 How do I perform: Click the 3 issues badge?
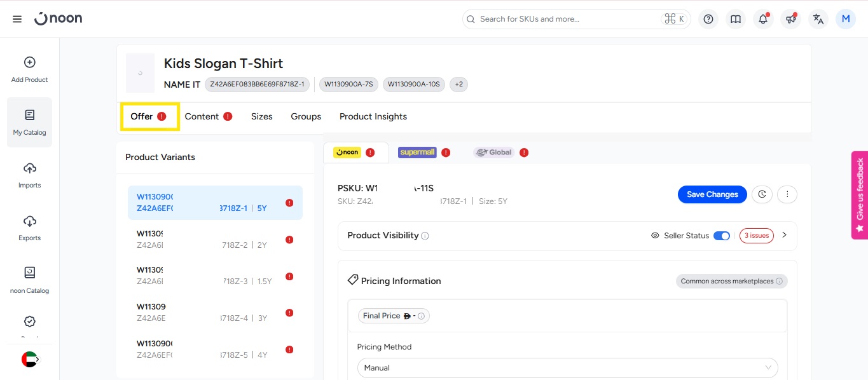point(756,236)
